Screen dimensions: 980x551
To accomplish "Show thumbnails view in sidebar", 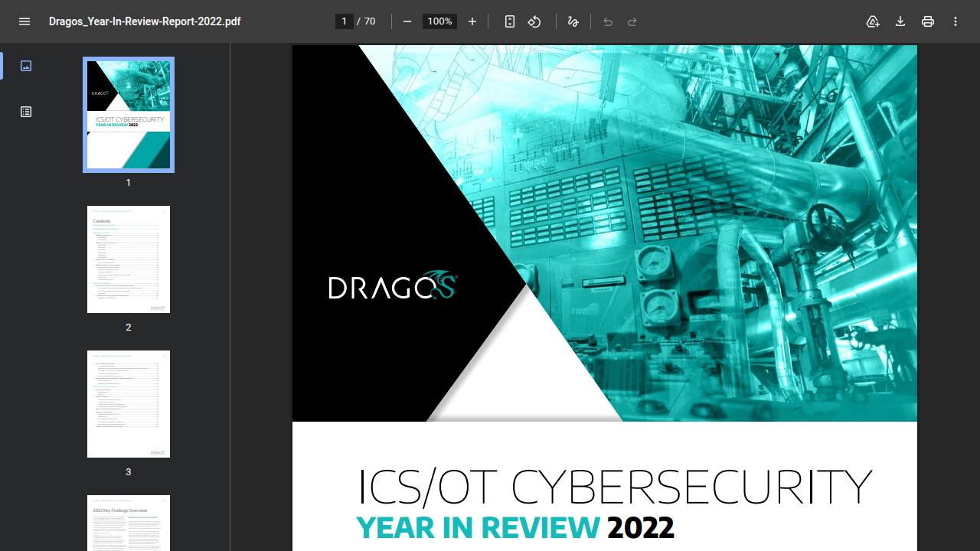I will pyautogui.click(x=26, y=66).
